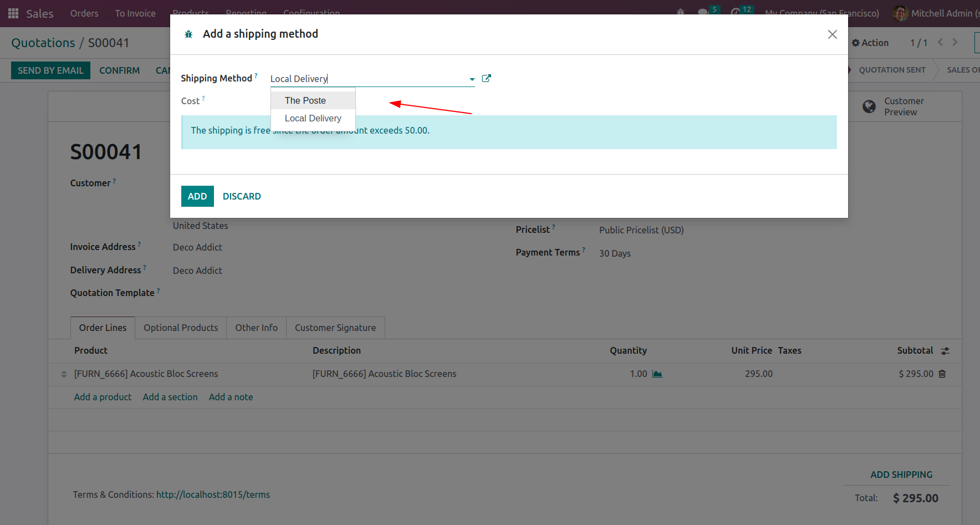980x525 pixels.
Task: Switch to the Optional Products tab
Action: [181, 328]
